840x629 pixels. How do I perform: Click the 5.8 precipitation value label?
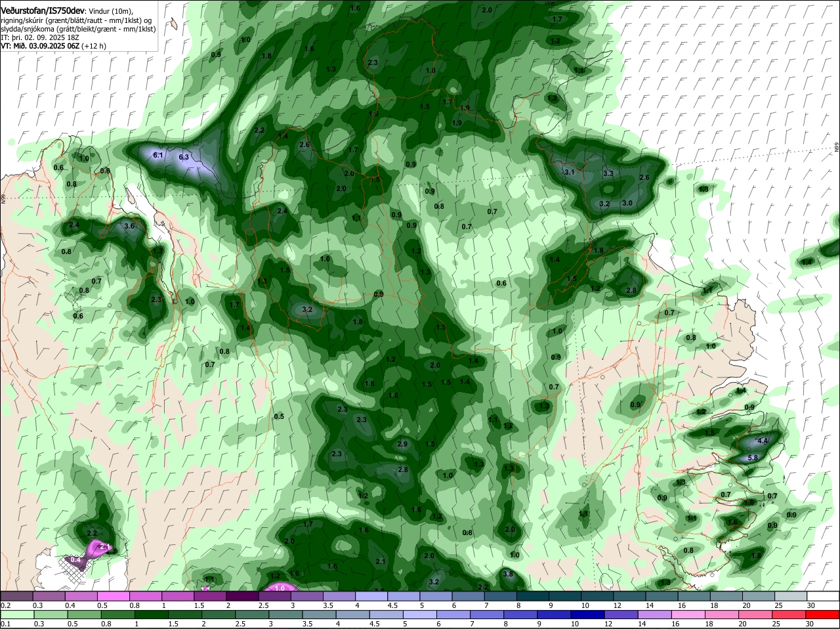[x=753, y=458]
